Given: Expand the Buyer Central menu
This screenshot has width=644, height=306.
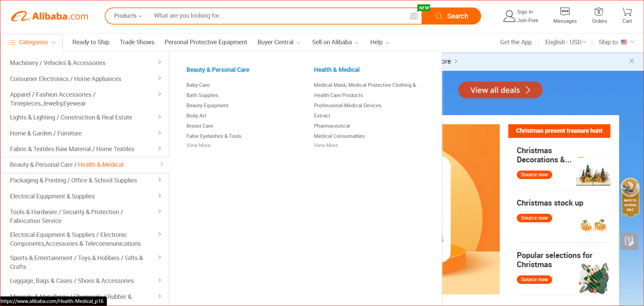Looking at the screenshot, I should pos(279,42).
